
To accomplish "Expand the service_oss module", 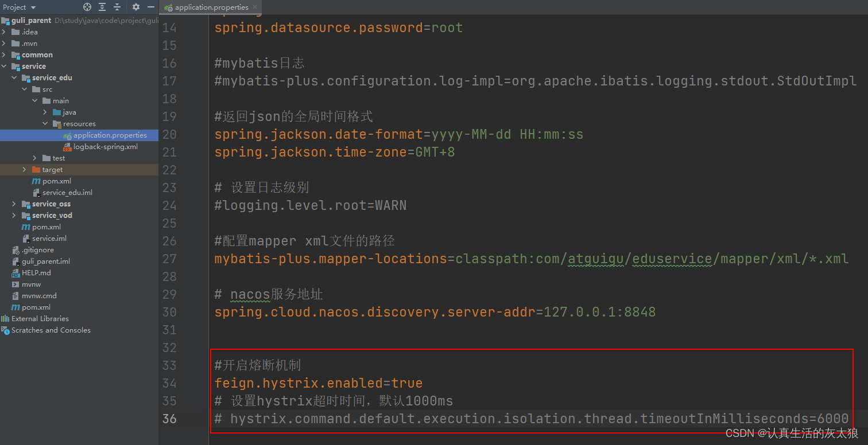I will [x=14, y=204].
